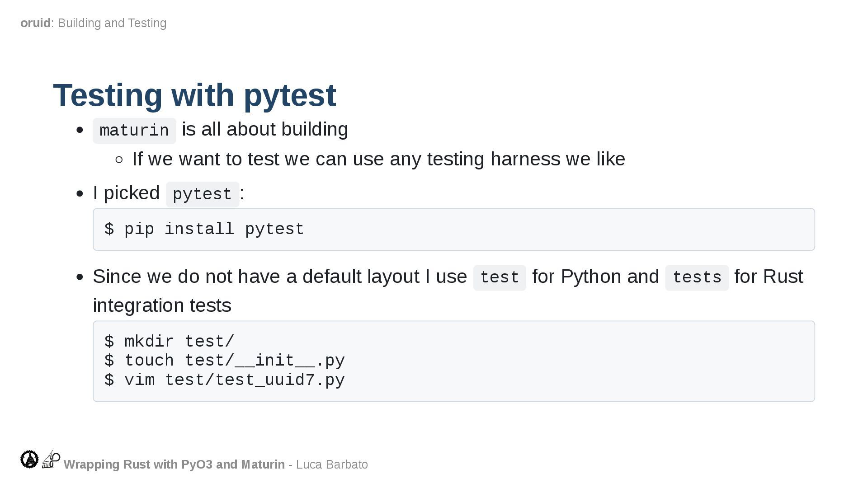
Task: Click the "pytest" inline code tag
Action: [x=202, y=194]
